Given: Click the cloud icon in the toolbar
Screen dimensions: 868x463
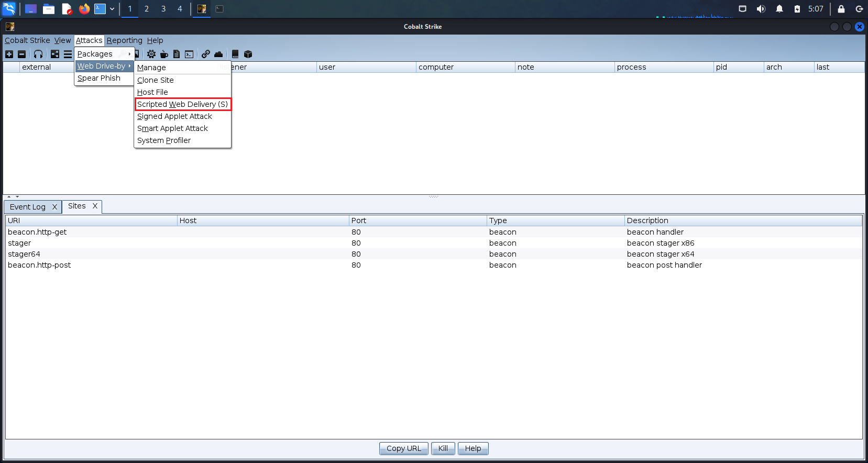Looking at the screenshot, I should coord(218,54).
